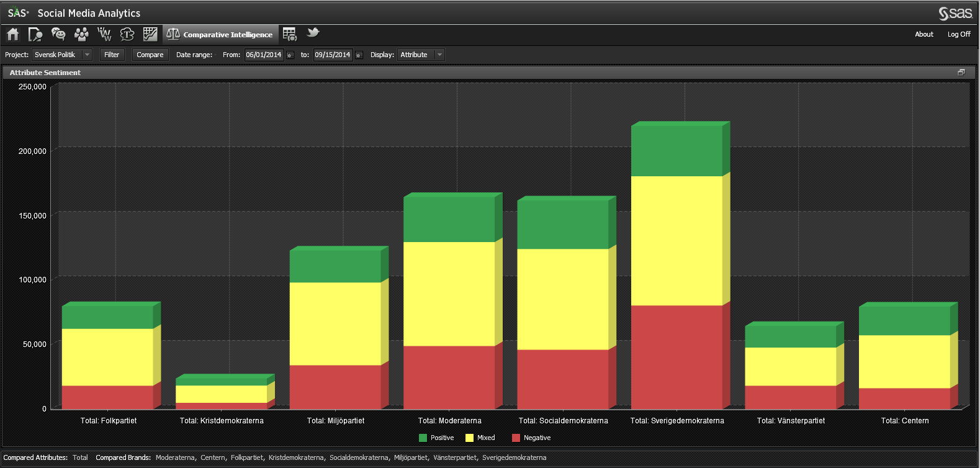Click the 'Total: Moderaterna' axis label
The image size is (980, 468).
tap(450, 421)
